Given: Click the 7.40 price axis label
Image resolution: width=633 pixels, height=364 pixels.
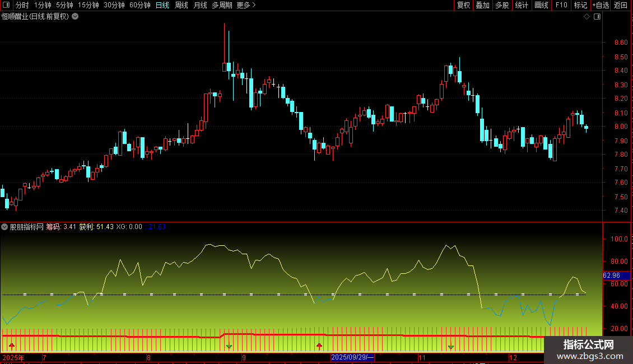Looking at the screenshot, I should tap(621, 210).
